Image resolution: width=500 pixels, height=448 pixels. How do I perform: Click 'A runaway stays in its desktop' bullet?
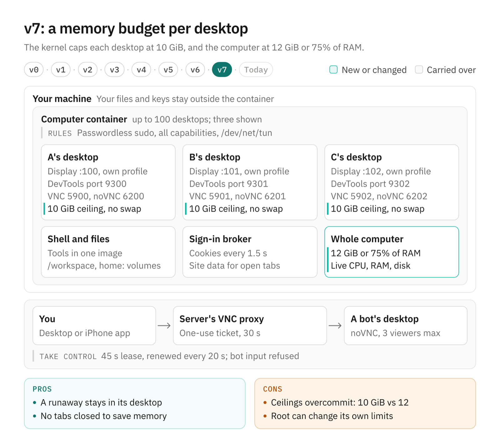click(x=101, y=402)
